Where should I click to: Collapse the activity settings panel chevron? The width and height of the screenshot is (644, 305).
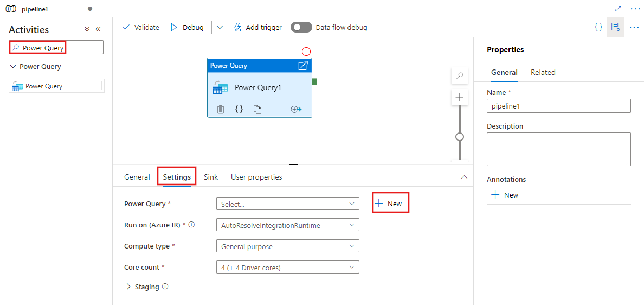point(465,177)
